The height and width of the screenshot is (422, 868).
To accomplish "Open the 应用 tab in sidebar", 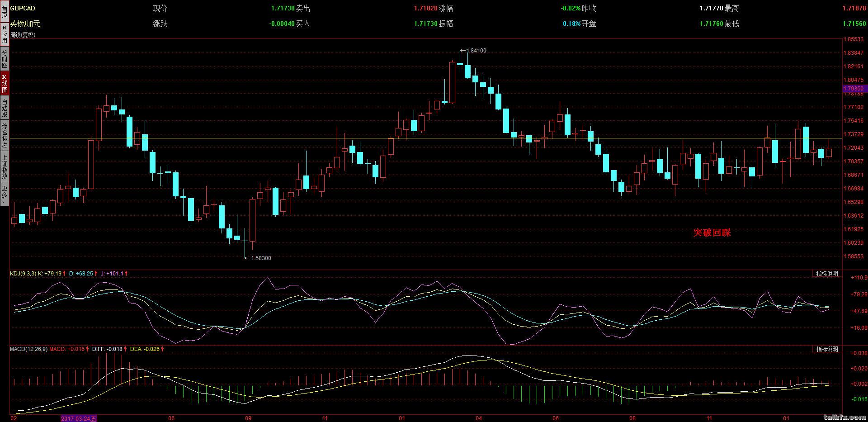I will (x=4, y=34).
